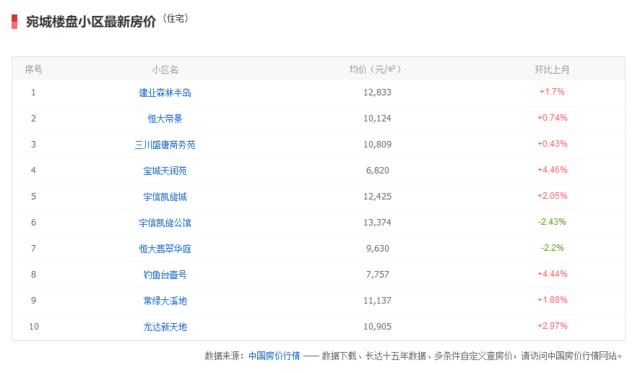640x373 pixels.
Task: Select the price value 13,374
Action: coord(378,223)
